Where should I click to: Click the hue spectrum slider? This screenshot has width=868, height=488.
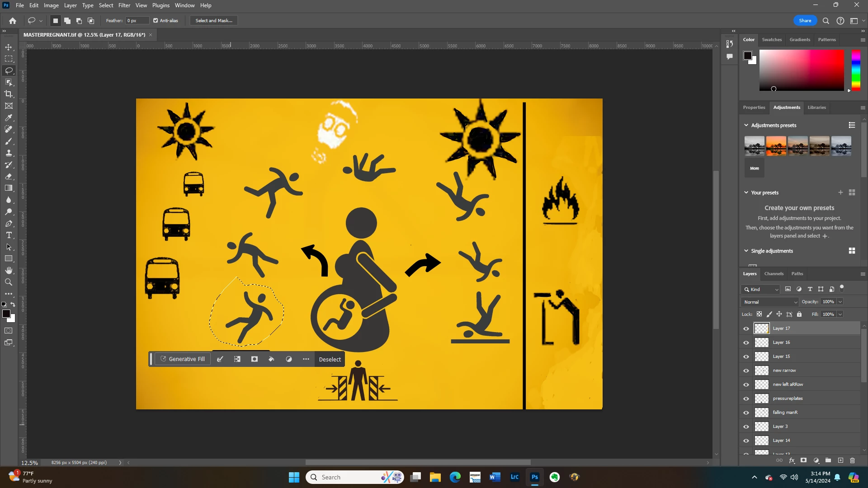856,70
